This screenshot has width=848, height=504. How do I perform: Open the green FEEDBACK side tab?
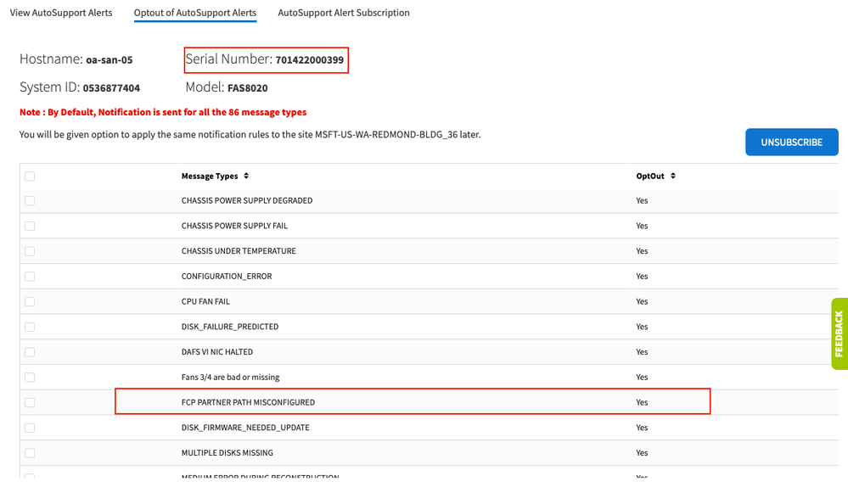coord(839,333)
